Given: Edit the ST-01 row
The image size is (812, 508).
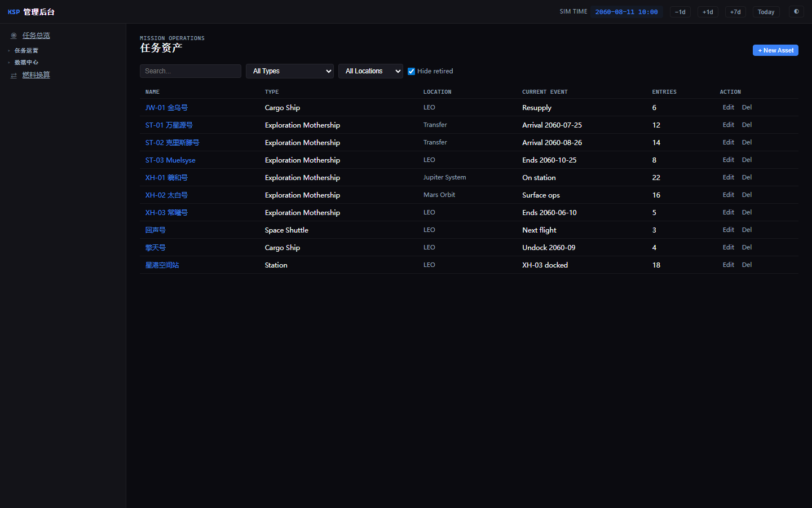Looking at the screenshot, I should (729, 125).
